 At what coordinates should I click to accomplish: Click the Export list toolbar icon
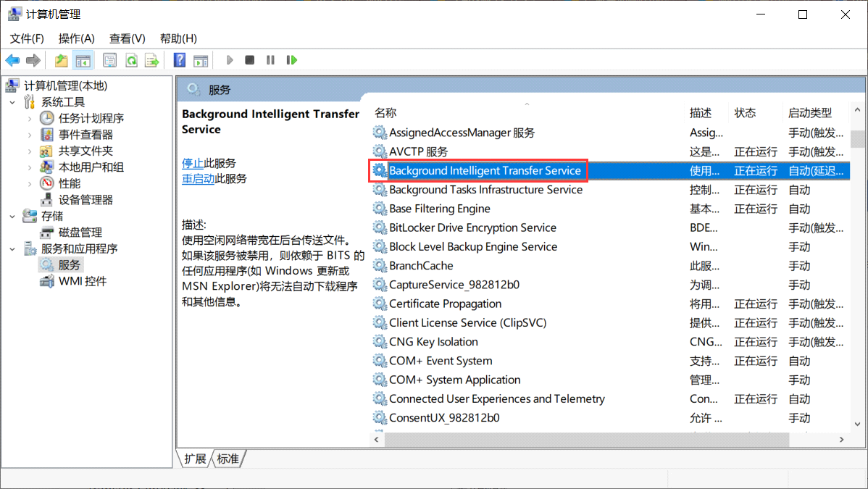(x=151, y=60)
